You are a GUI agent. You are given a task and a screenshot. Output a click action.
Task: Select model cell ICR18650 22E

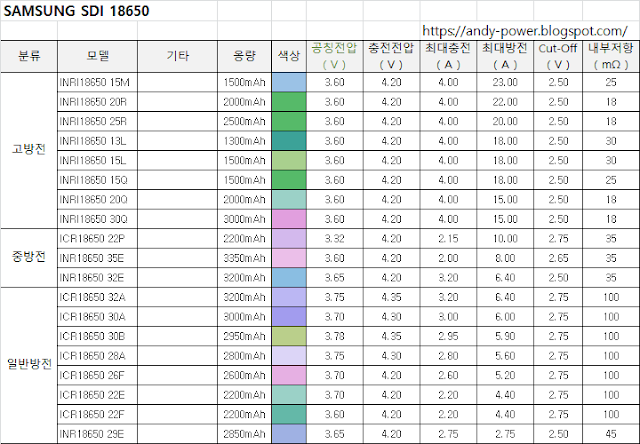point(98,395)
